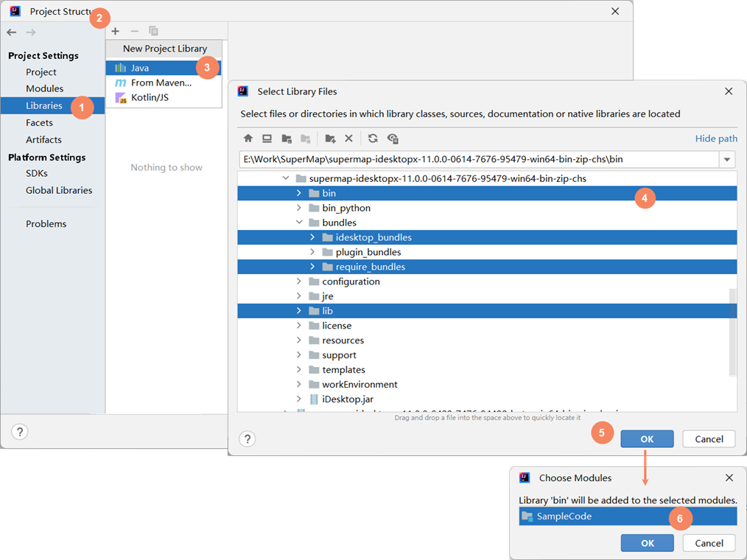Click the Home directory icon
Image resolution: width=747 pixels, height=560 pixels.
[248, 139]
